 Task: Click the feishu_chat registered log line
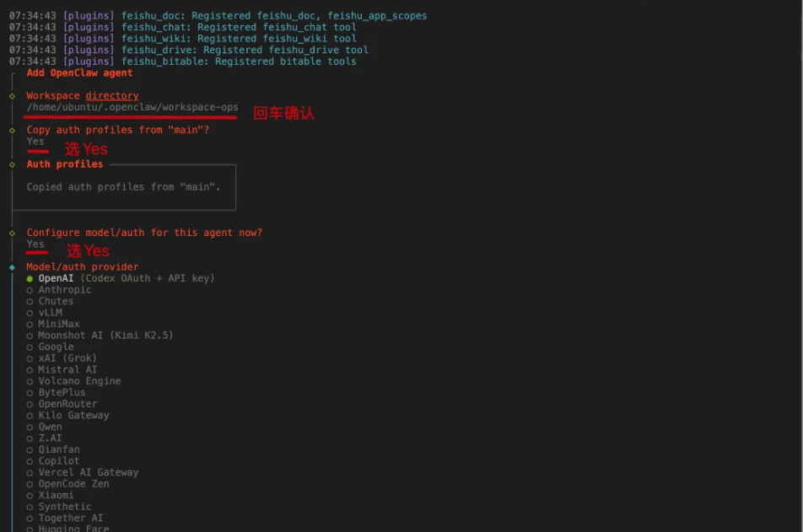point(183,27)
